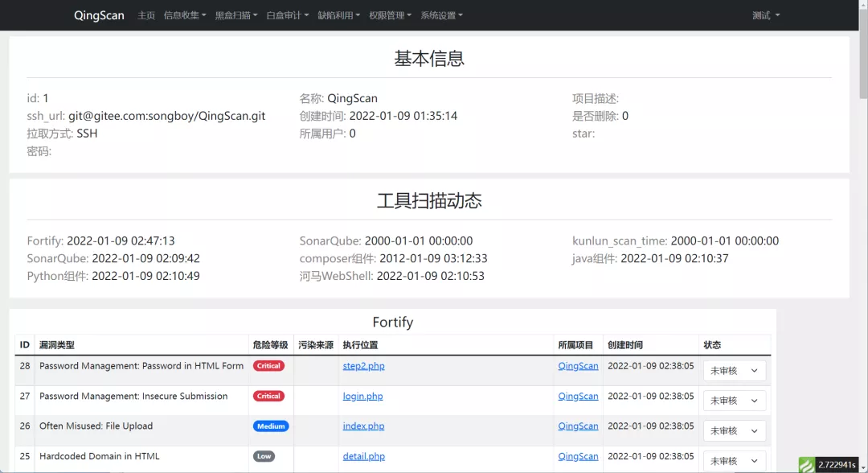The image size is (868, 473).
Task: Open the 信息收集 dropdown menu
Action: coord(184,14)
